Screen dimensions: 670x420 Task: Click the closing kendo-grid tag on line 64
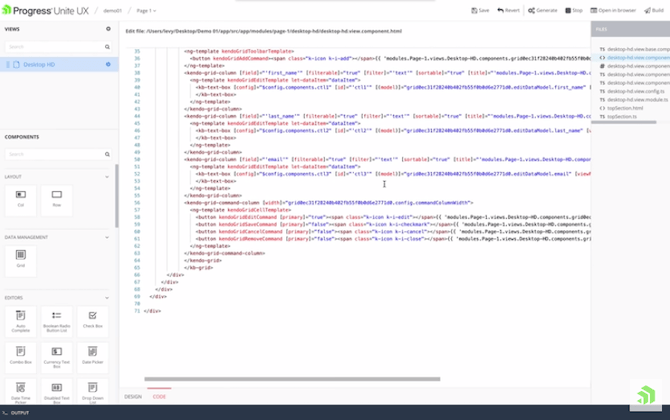click(x=203, y=261)
